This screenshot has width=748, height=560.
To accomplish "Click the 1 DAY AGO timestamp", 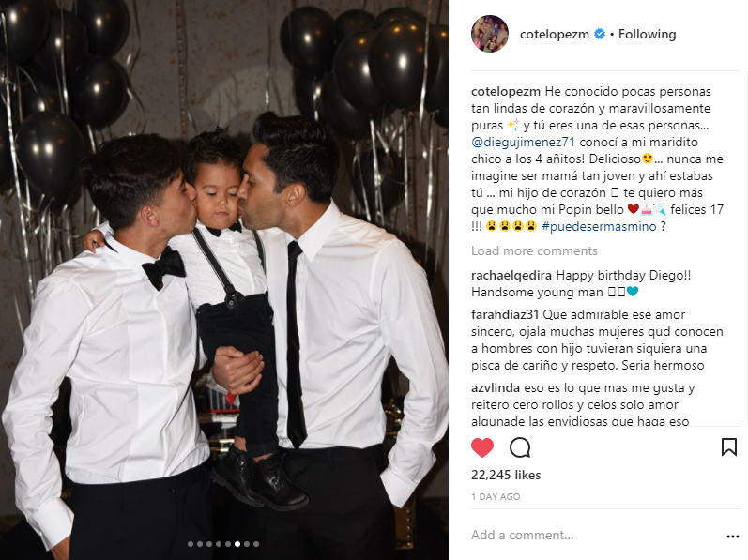I will coord(496,496).
